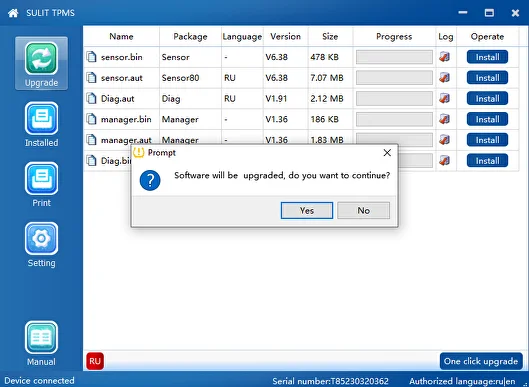View the log icon for sensor.bin
The image size is (529, 387).
(444, 57)
